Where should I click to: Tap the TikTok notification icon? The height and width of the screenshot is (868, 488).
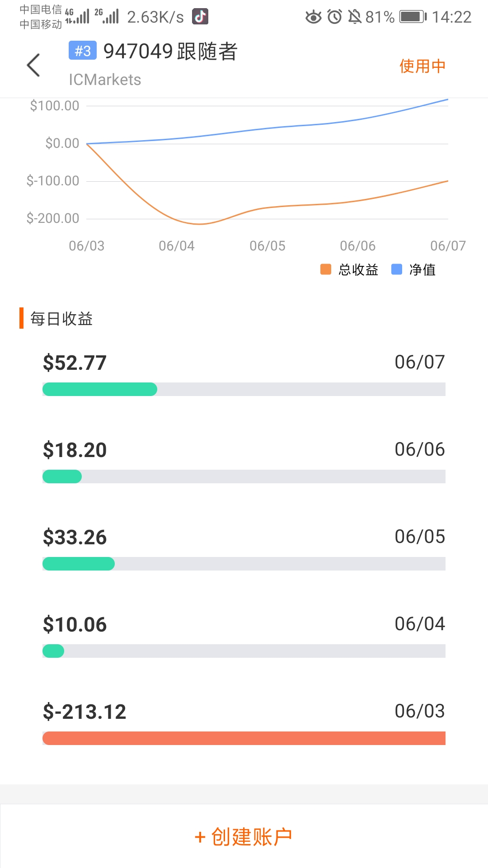click(200, 17)
